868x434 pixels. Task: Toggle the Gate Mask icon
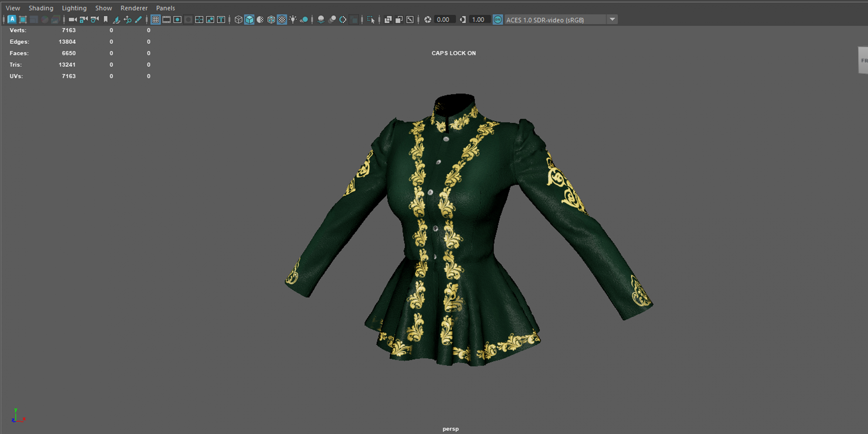click(188, 19)
